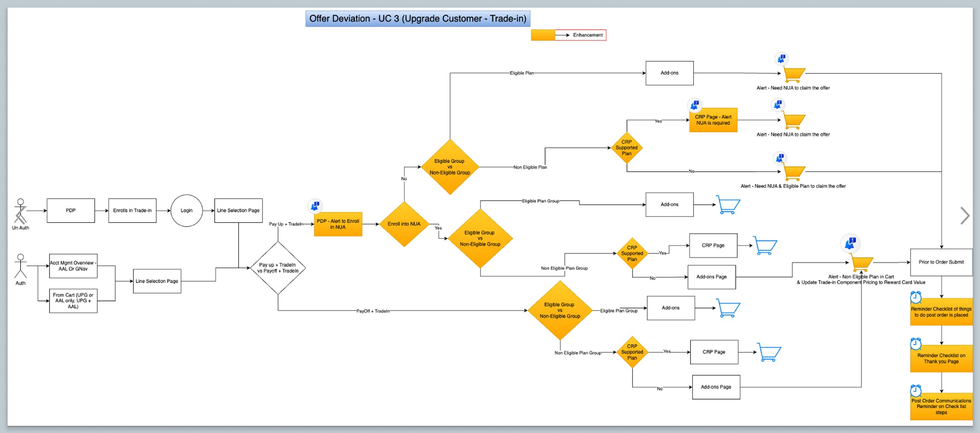Select the Enrolls in Trade-in box
This screenshot has height=433, width=980.
pyautogui.click(x=132, y=211)
